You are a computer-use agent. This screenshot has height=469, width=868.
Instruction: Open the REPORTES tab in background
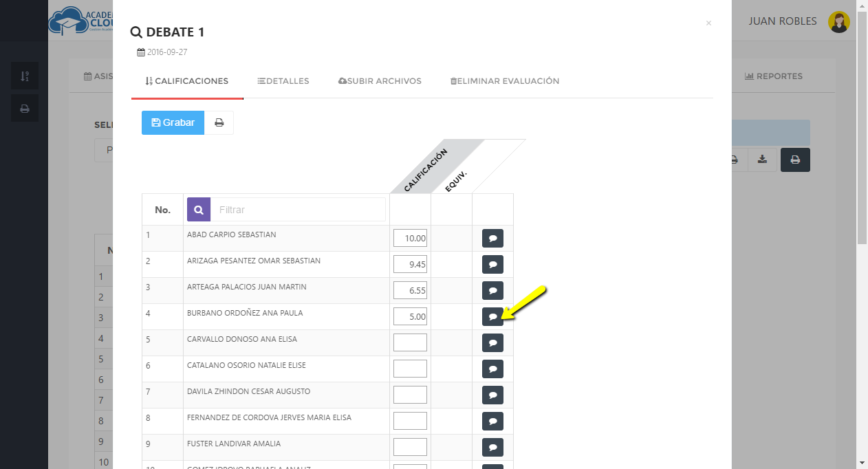click(774, 76)
